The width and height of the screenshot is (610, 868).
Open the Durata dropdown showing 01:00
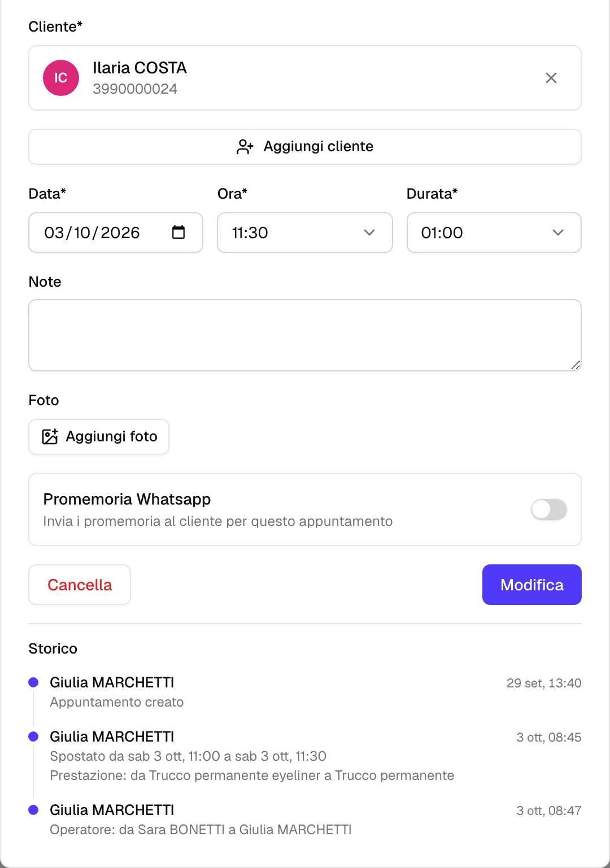(x=494, y=233)
